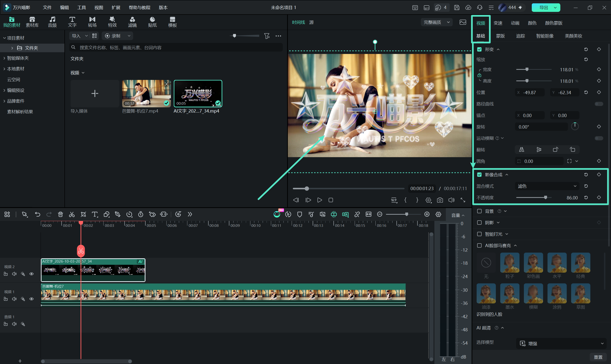Click the delete trash icon in timeline toolbar
611x364 pixels.
click(x=60, y=214)
